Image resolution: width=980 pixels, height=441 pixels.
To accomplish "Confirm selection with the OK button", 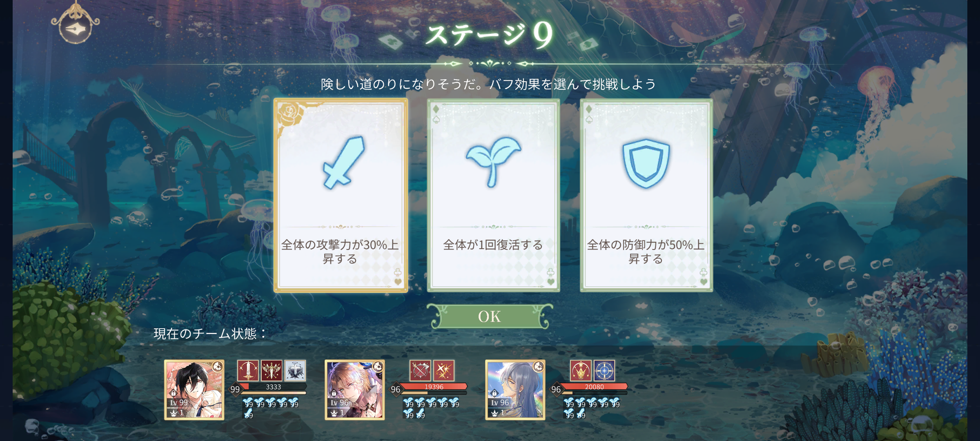I will point(490,316).
